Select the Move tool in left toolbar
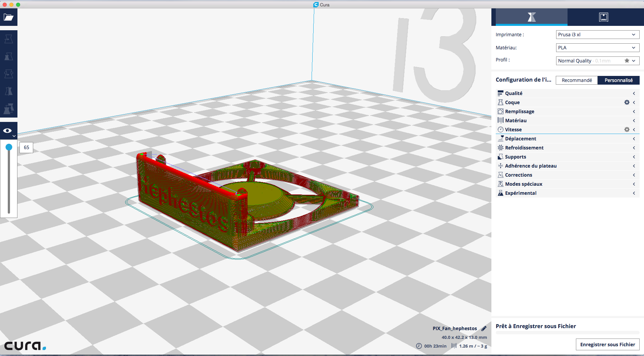The width and height of the screenshot is (644, 356). coord(8,39)
